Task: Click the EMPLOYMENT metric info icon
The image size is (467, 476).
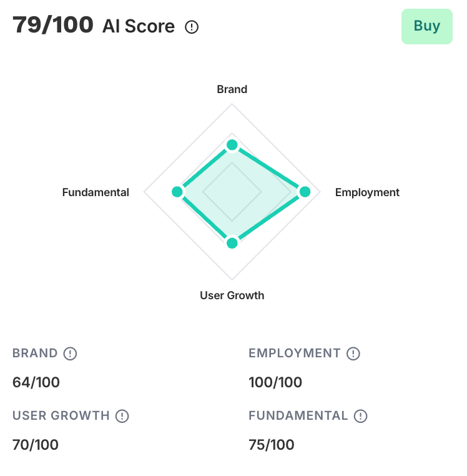Action: 353,354
